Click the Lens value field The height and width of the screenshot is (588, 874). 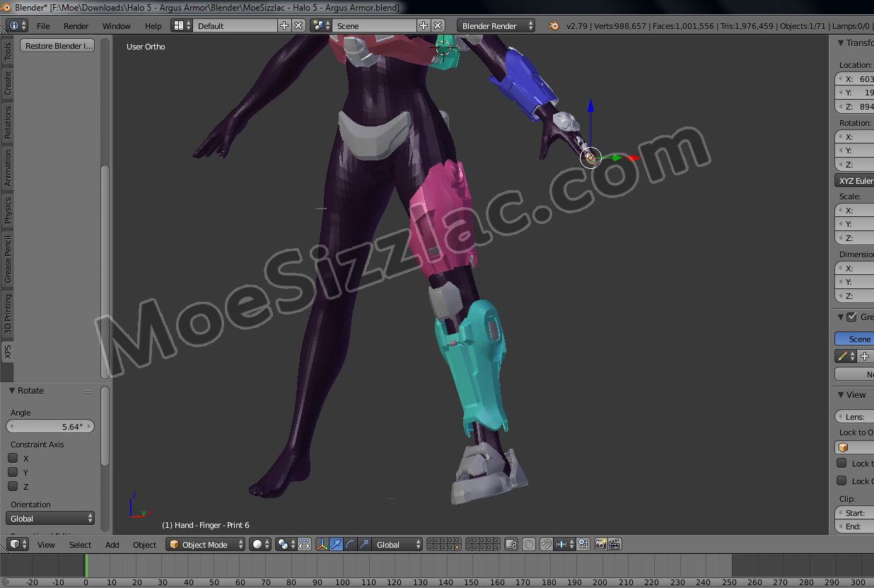[854, 416]
